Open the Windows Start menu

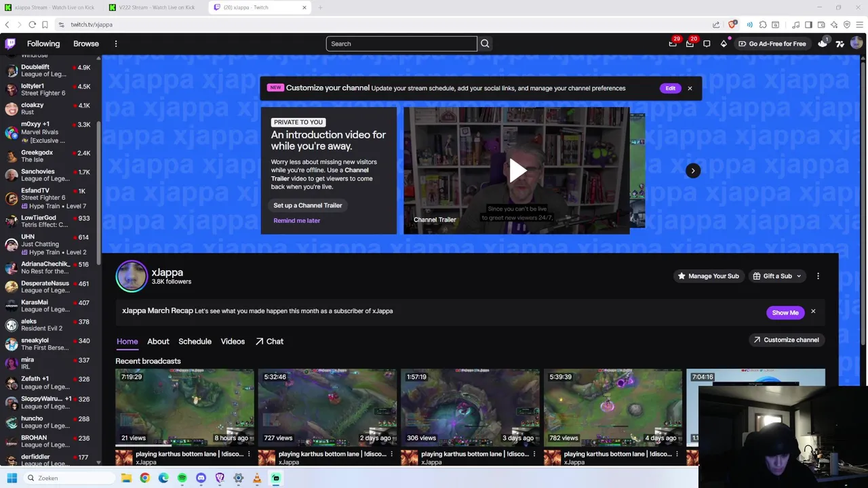click(12, 478)
